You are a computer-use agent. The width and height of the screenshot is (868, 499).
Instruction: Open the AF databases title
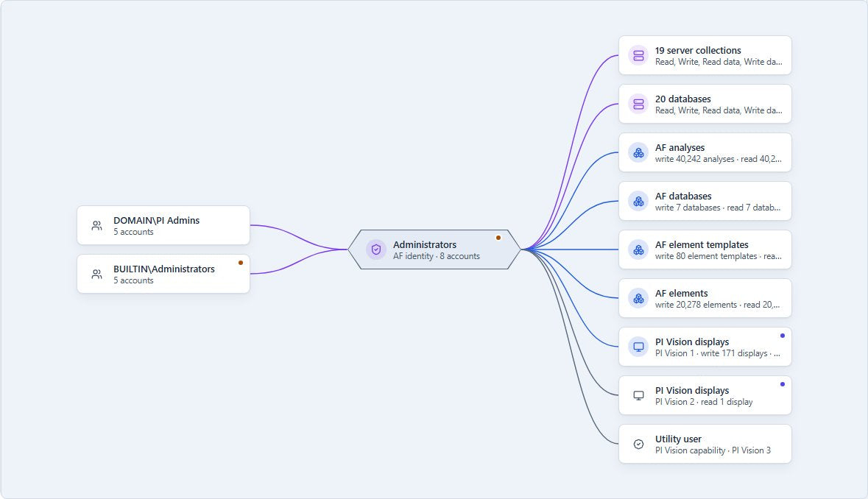click(x=683, y=197)
